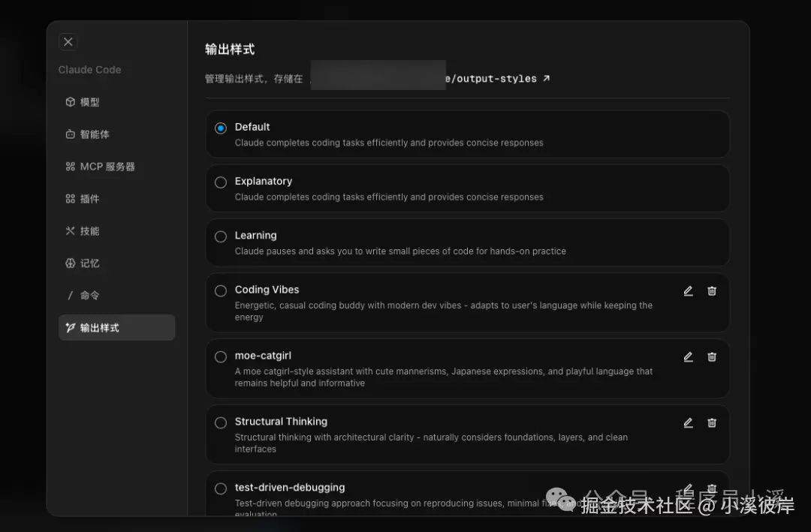The image size is (811, 532).
Task: Click the 记忆 brain icon
Action: click(71, 263)
